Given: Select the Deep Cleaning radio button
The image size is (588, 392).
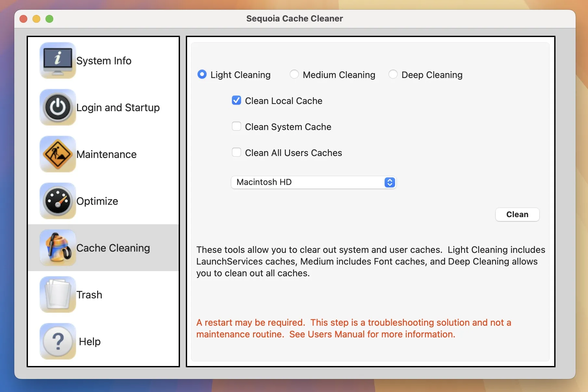Looking at the screenshot, I should pyautogui.click(x=393, y=74).
